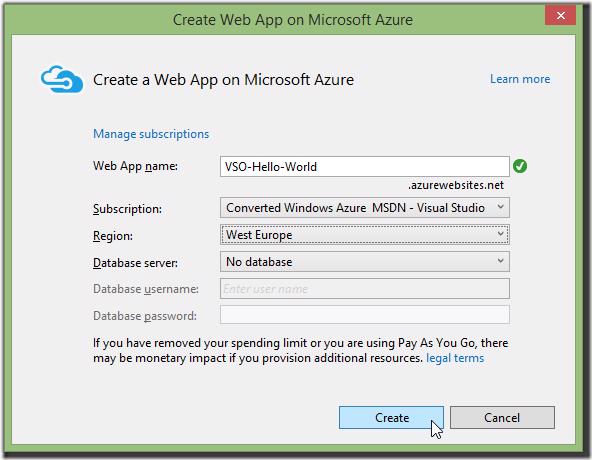This screenshot has width=592, height=460.
Task: Click the heading Create a Web App on Microsoft Azure
Action: 224,80
